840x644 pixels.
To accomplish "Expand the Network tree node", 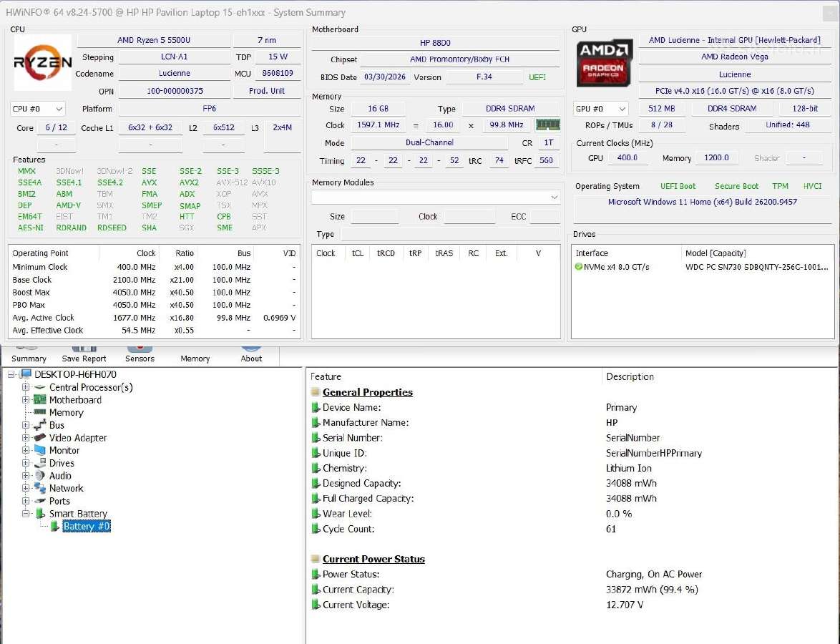I will pos(25,488).
